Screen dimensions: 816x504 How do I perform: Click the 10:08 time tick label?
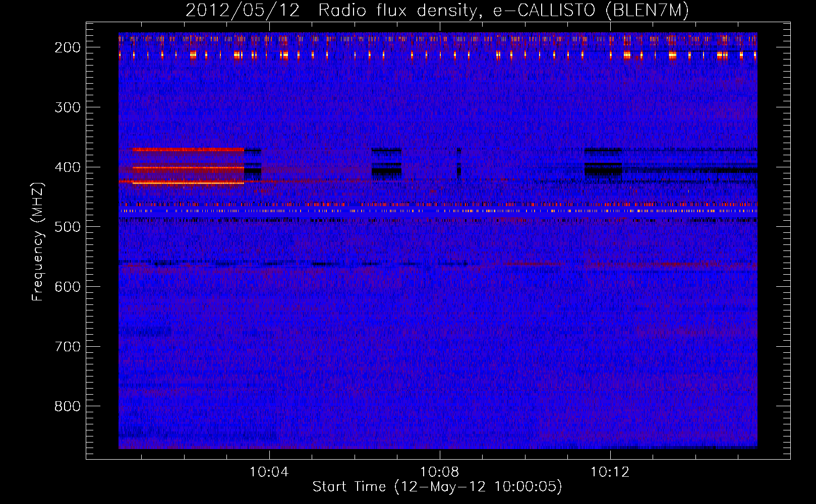[440, 472]
